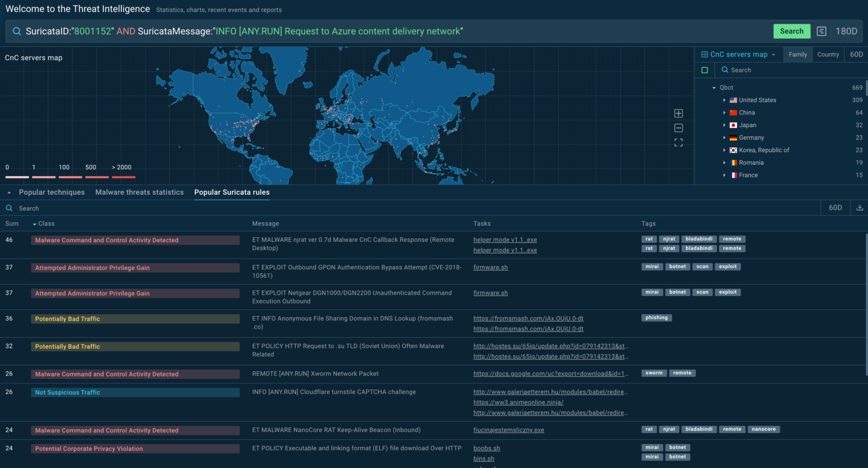Image resolution: width=868 pixels, height=468 pixels.
Task: Switch to the Country tab
Action: coord(828,54)
